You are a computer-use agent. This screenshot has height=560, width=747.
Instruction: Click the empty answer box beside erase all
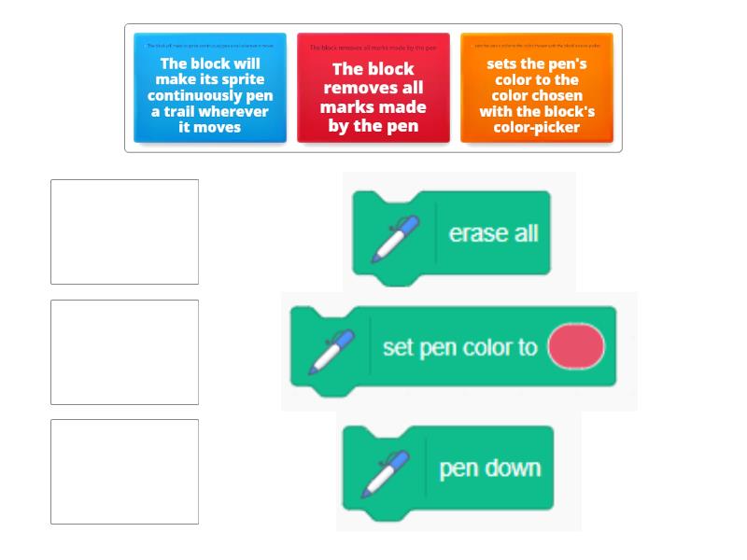point(125,231)
